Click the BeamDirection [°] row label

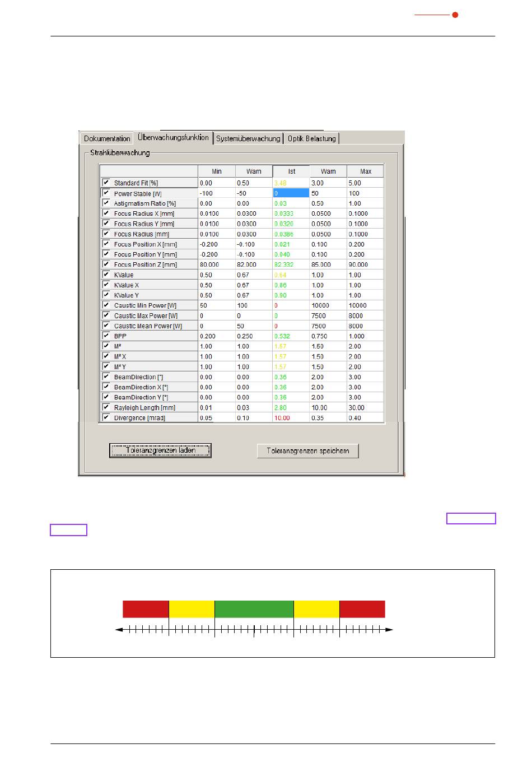(138, 377)
